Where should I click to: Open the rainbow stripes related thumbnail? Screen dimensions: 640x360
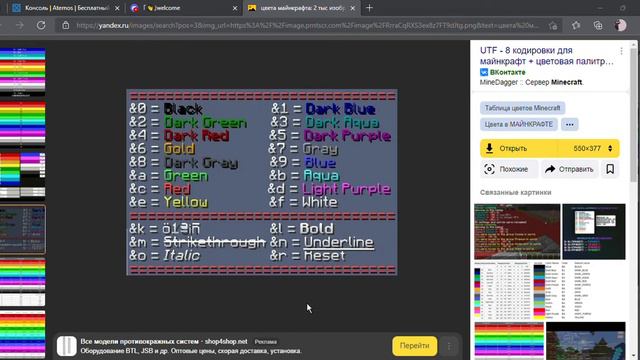pyautogui.click(x=509, y=341)
